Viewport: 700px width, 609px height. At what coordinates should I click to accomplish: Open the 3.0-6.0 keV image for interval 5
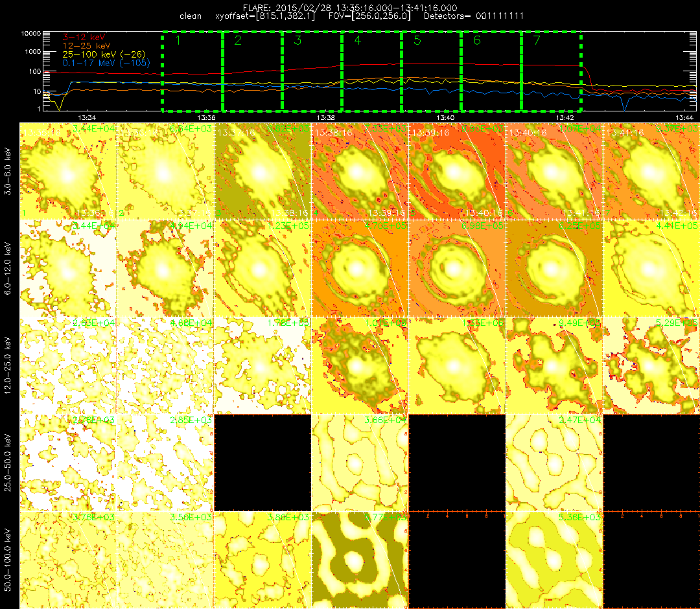tap(457, 171)
